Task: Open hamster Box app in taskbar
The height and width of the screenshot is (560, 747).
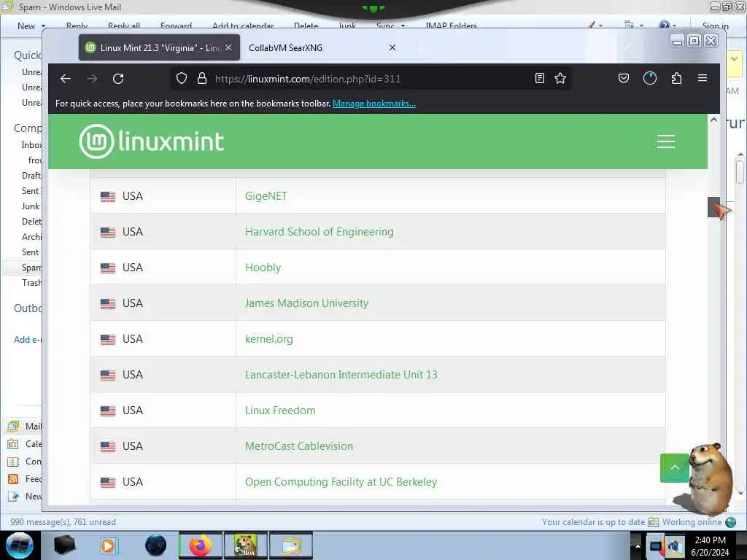Action: pyautogui.click(x=245, y=545)
